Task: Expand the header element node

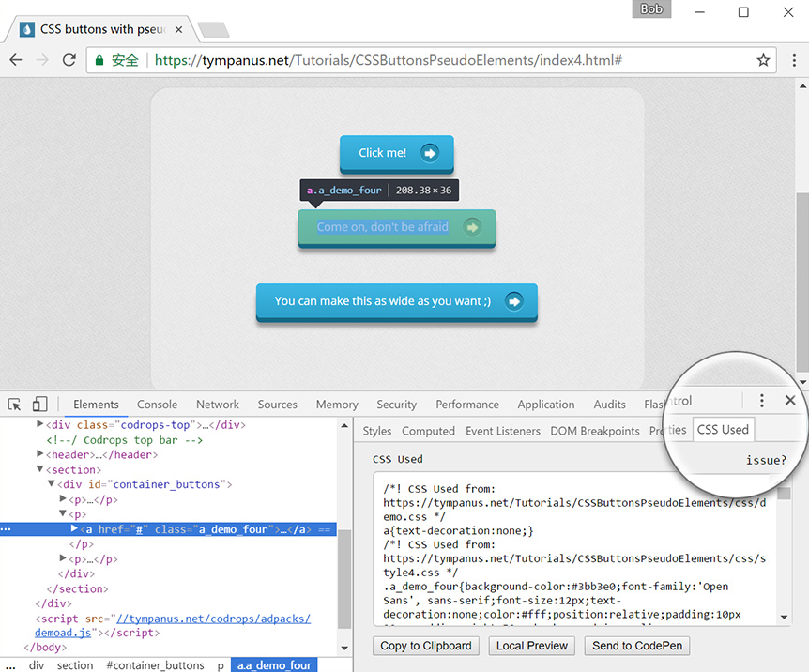Action: 39,455
